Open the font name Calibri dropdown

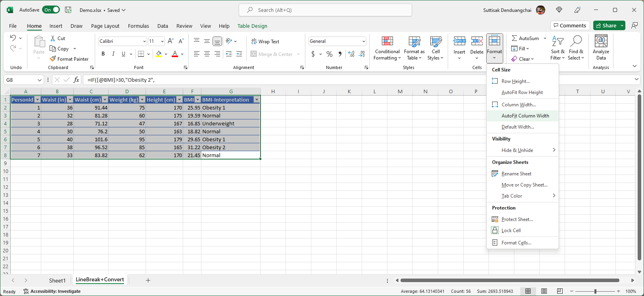144,41
